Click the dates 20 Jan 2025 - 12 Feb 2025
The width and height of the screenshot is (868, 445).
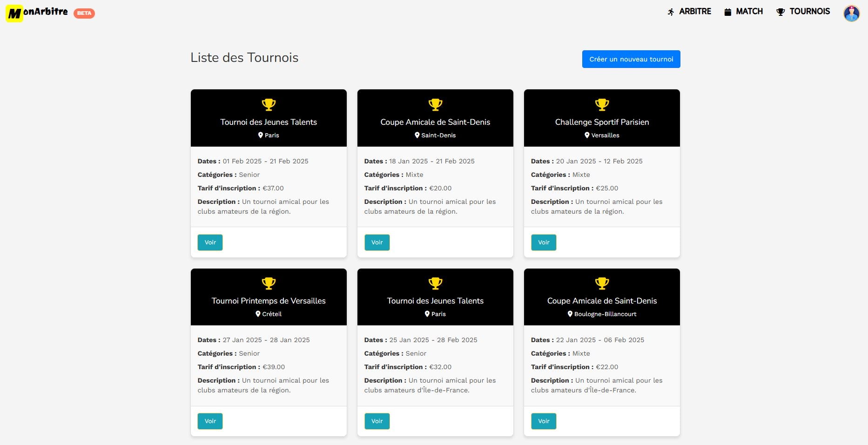[599, 161]
